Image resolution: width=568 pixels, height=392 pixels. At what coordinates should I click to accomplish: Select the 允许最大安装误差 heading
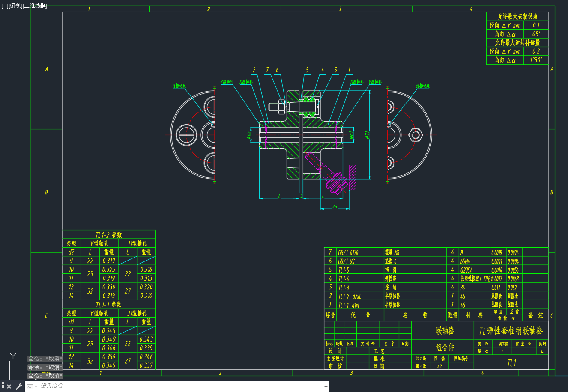pyautogui.click(x=517, y=17)
